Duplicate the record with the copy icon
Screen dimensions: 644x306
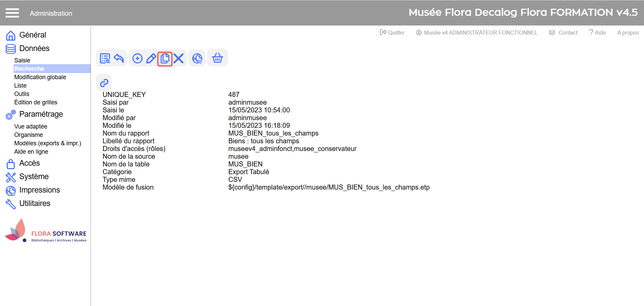(x=165, y=58)
